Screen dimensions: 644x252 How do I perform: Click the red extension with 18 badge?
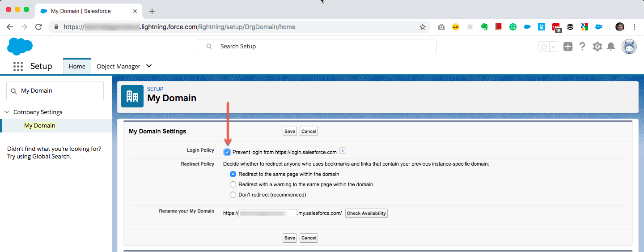(556, 28)
